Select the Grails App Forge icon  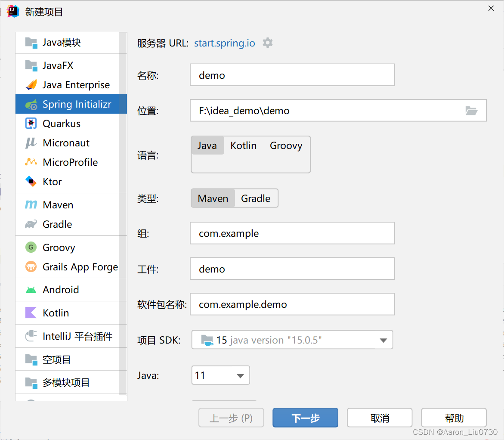(x=31, y=266)
